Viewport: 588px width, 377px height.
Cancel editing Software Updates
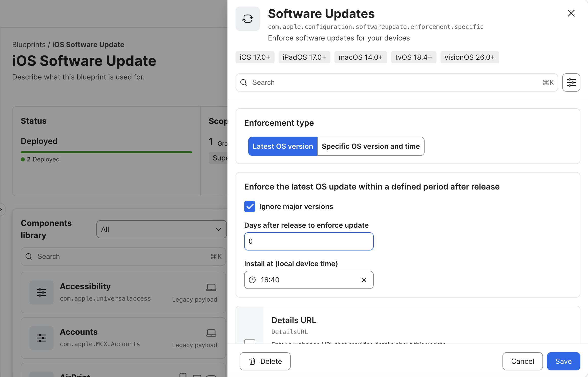point(522,361)
